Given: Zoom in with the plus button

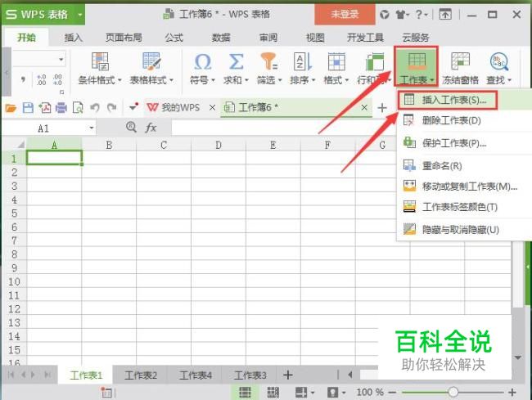Looking at the screenshot, I should tap(512, 392).
